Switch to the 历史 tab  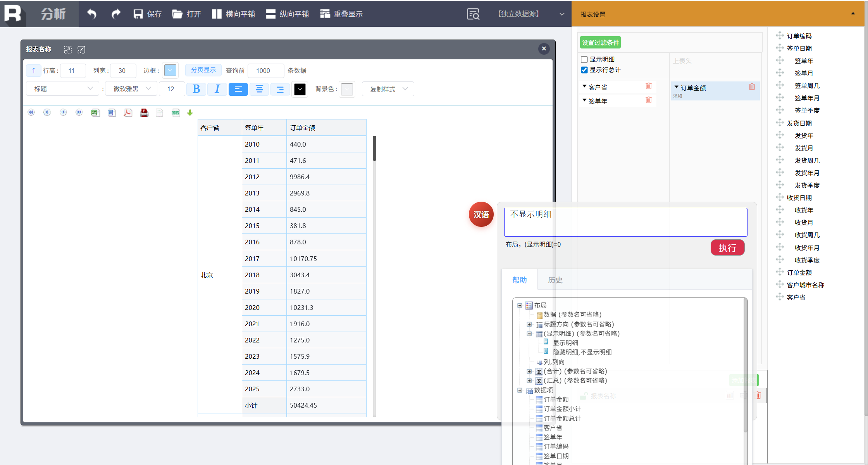pos(555,280)
